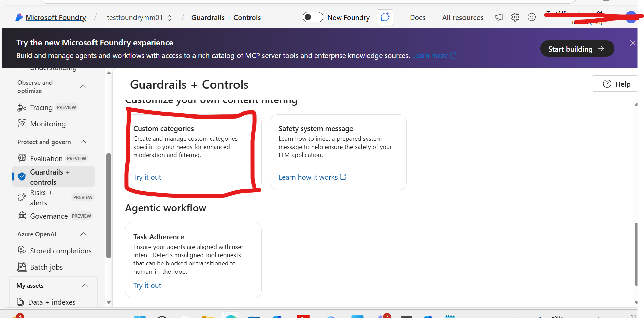
Task: Collapse the Observe and optimize section
Action: coord(83,86)
